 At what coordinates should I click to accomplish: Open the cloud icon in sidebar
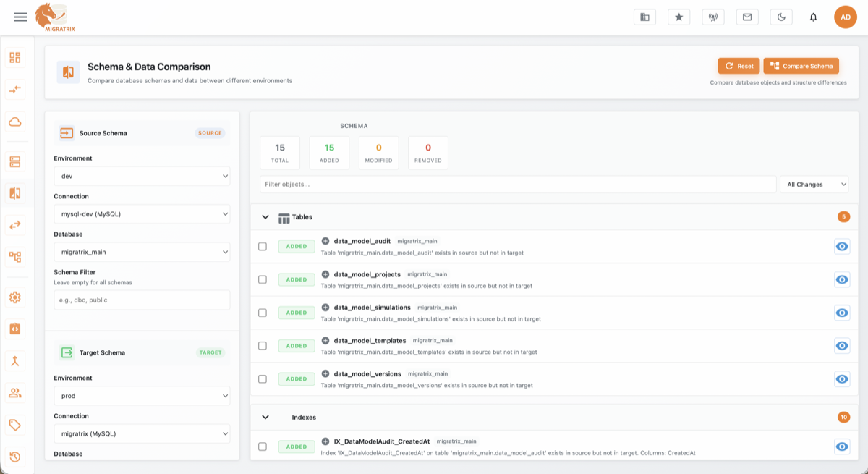[15, 122]
